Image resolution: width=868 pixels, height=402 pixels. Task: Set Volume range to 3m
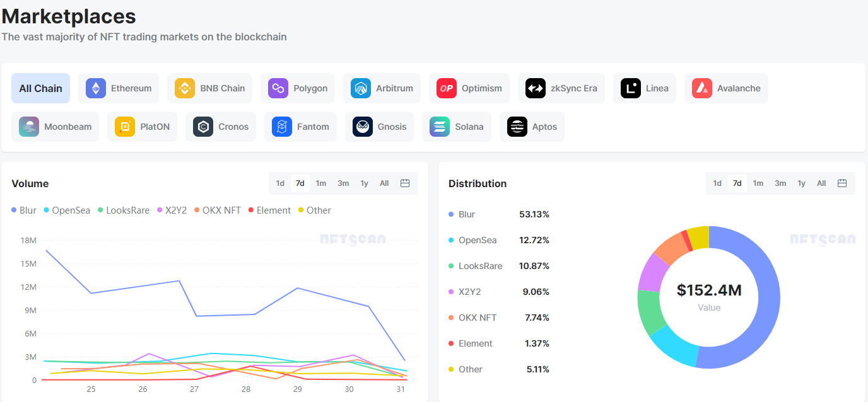pyautogui.click(x=343, y=183)
